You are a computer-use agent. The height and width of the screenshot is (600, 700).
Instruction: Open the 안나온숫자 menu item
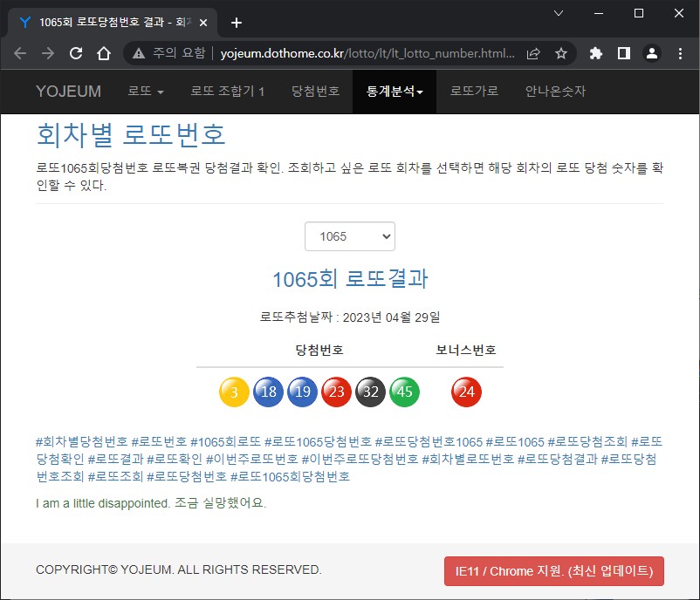(555, 92)
